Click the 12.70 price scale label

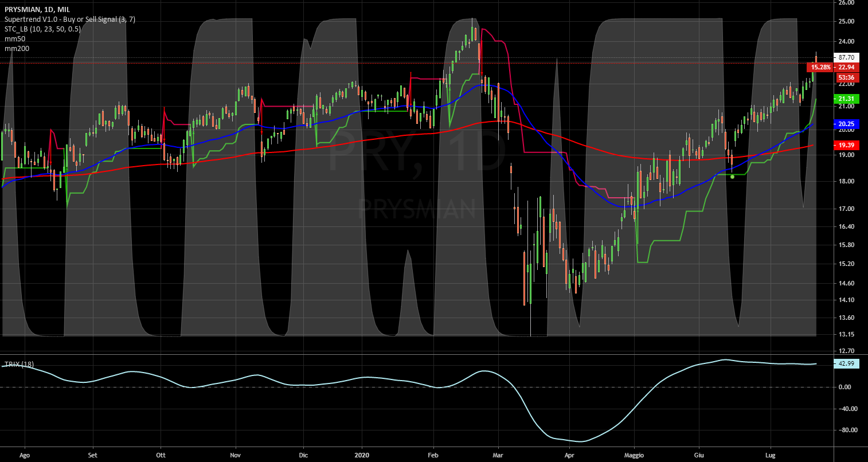pos(846,351)
